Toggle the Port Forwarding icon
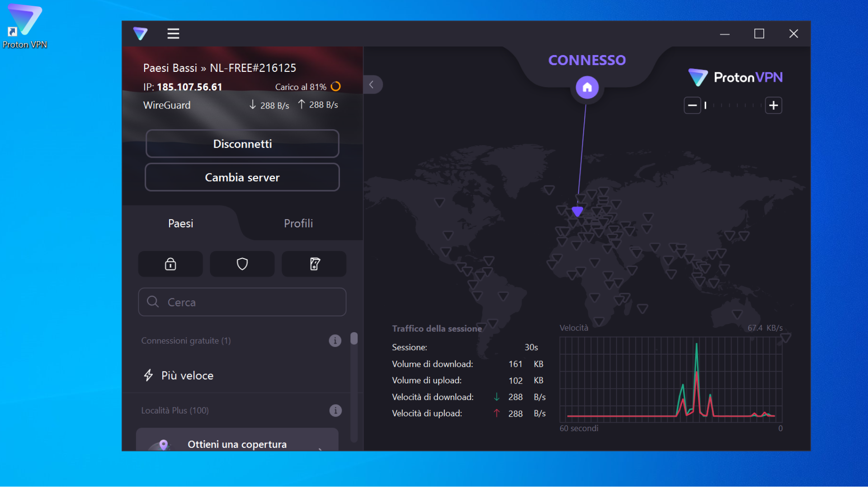Image resolution: width=868 pixels, height=488 pixels. click(314, 264)
